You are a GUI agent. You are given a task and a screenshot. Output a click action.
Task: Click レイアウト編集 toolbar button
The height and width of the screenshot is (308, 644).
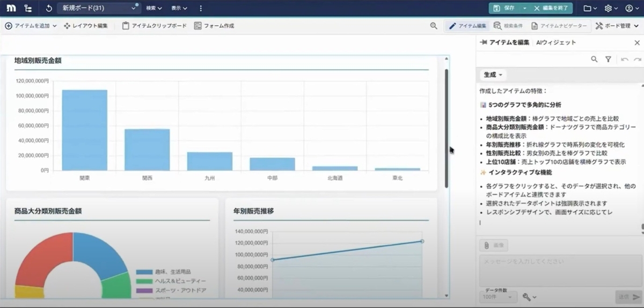tap(86, 26)
